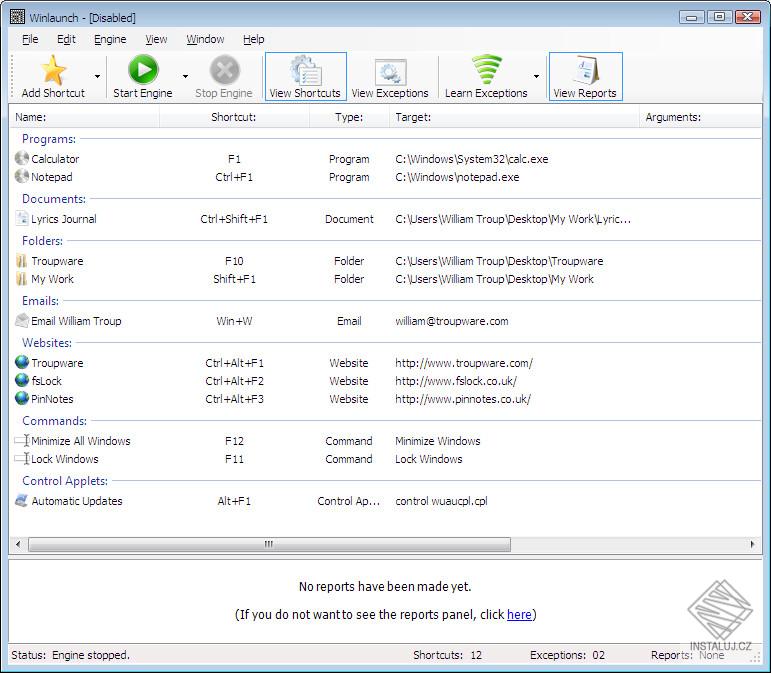Screen dimensions: 771x673
Task: Click the Troupware website globe icon
Action: click(22, 362)
